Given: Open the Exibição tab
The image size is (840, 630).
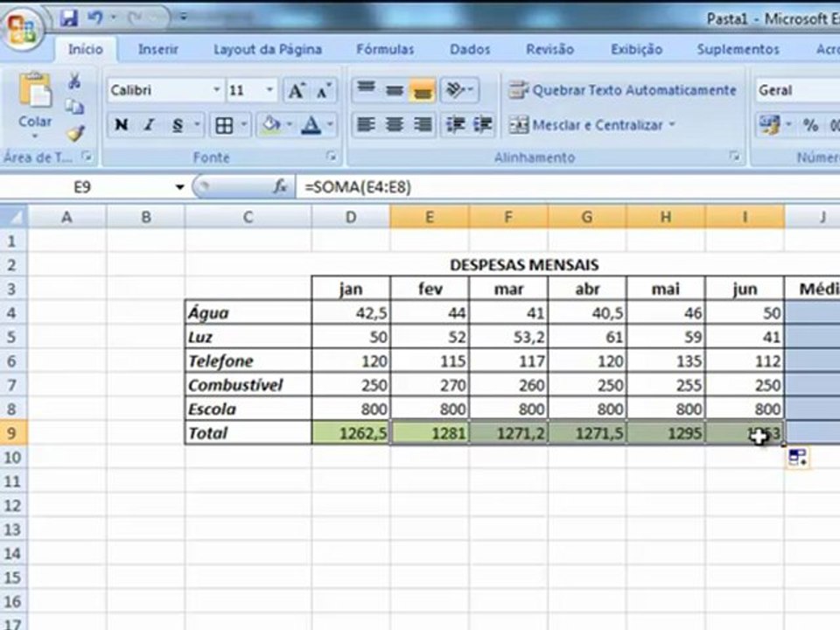Looking at the screenshot, I should (x=636, y=49).
